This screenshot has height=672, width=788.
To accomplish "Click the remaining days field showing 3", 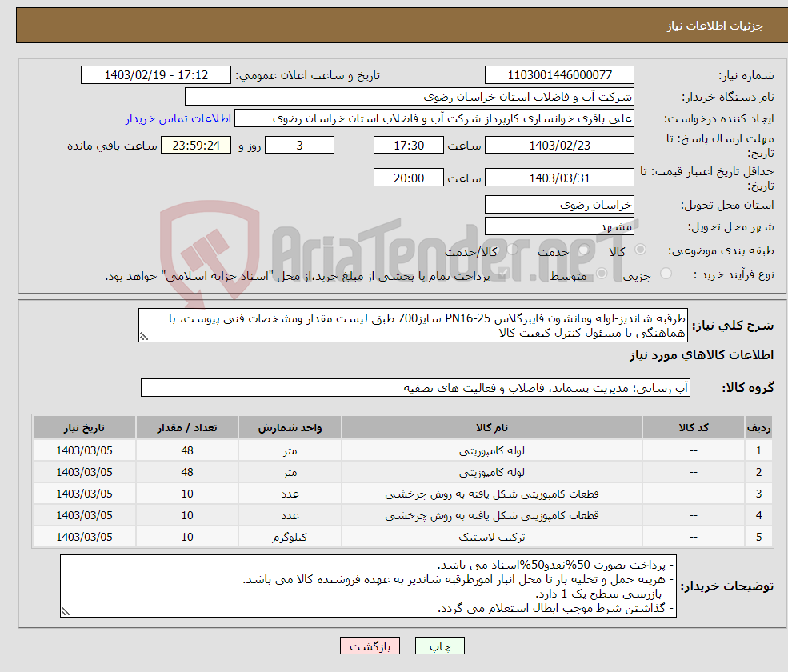I will 299,146.
